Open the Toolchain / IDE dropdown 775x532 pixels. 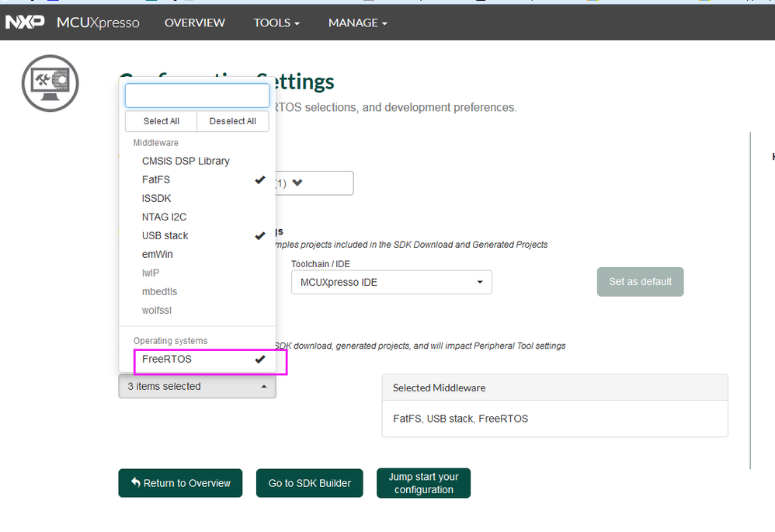click(x=391, y=282)
